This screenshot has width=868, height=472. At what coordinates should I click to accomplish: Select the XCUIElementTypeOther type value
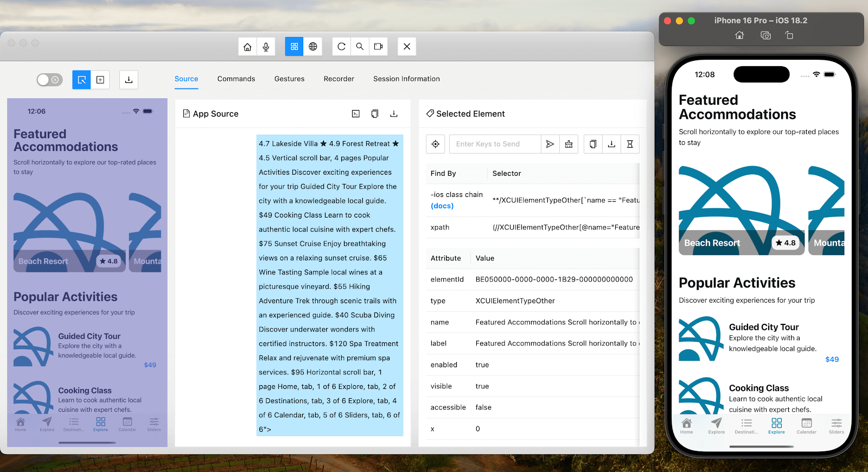point(515,301)
